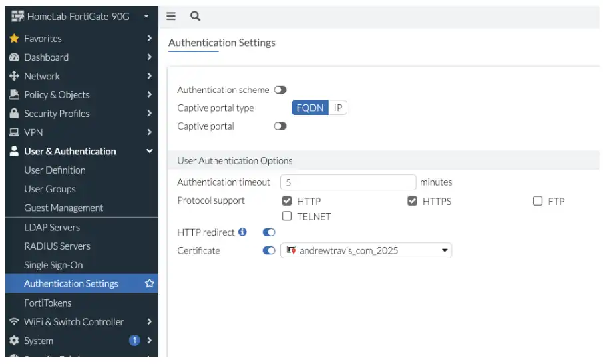Click the search magnifier icon
The width and height of the screenshot is (603, 364).
tap(195, 16)
